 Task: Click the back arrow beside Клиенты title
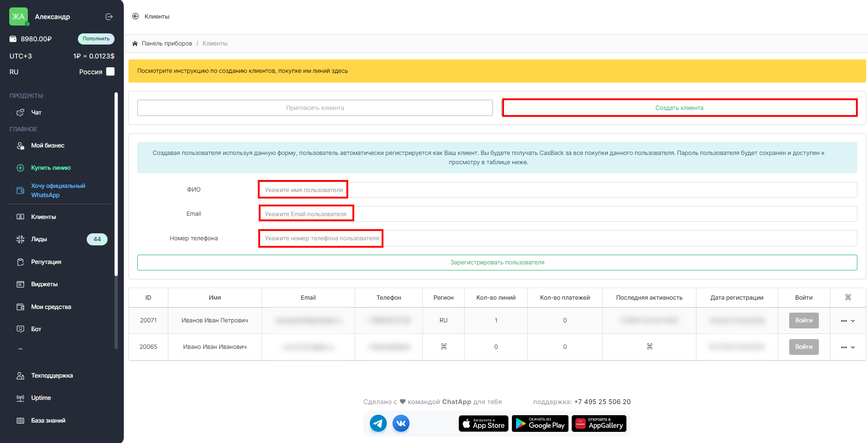[x=135, y=16]
